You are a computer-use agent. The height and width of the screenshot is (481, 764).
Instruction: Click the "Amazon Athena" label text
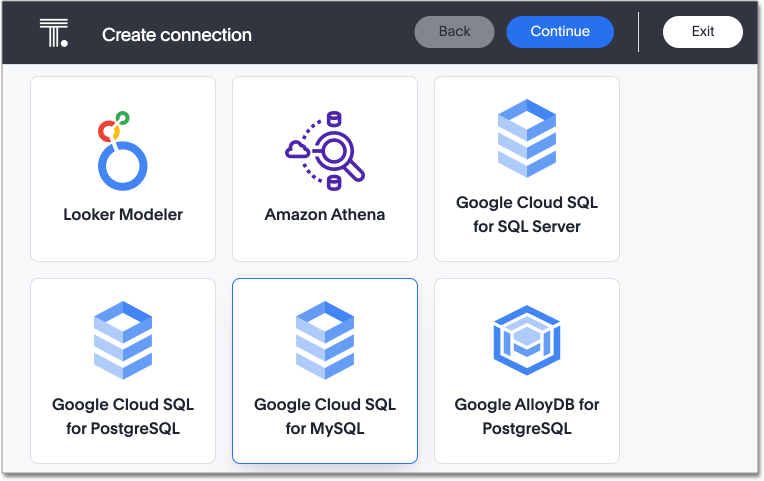325,214
